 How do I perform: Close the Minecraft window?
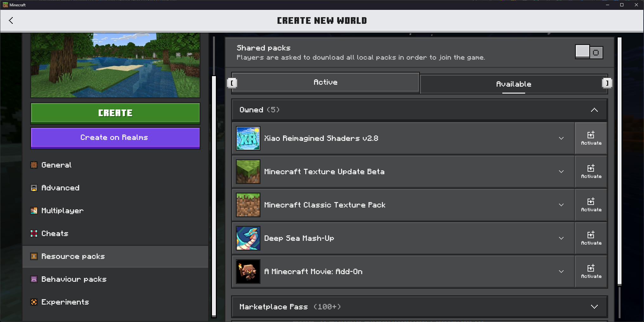coord(636,5)
